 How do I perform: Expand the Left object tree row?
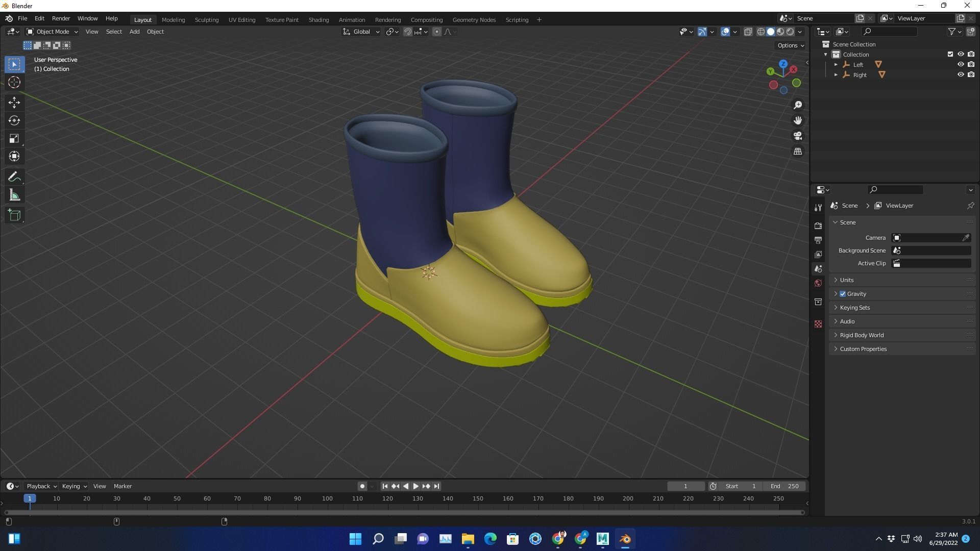click(836, 65)
